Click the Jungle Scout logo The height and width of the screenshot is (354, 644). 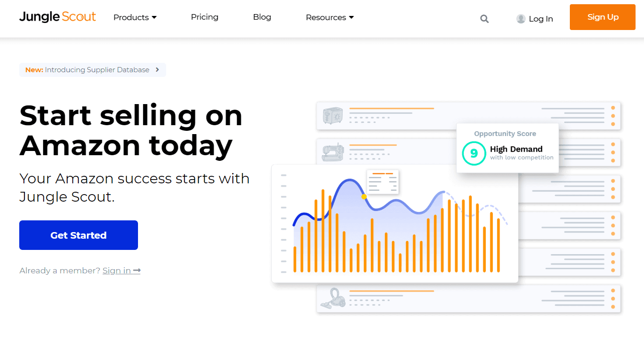coord(57,17)
